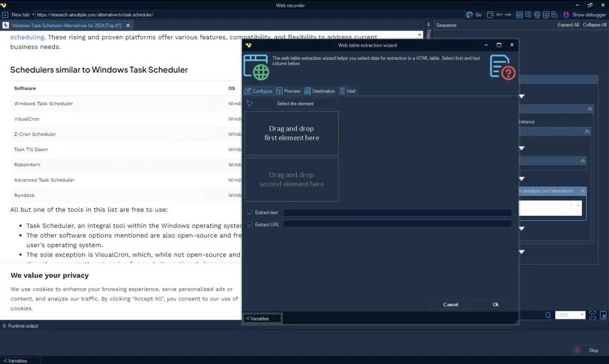Click the element selector arrow icon
Screen dimensions: 609x364
[249, 103]
